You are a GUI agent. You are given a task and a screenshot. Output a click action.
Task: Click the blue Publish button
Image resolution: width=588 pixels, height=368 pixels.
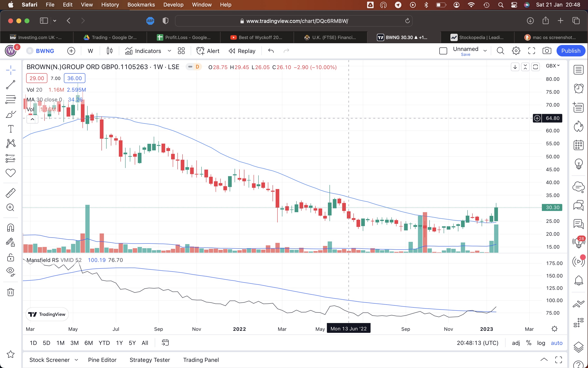tap(570, 51)
